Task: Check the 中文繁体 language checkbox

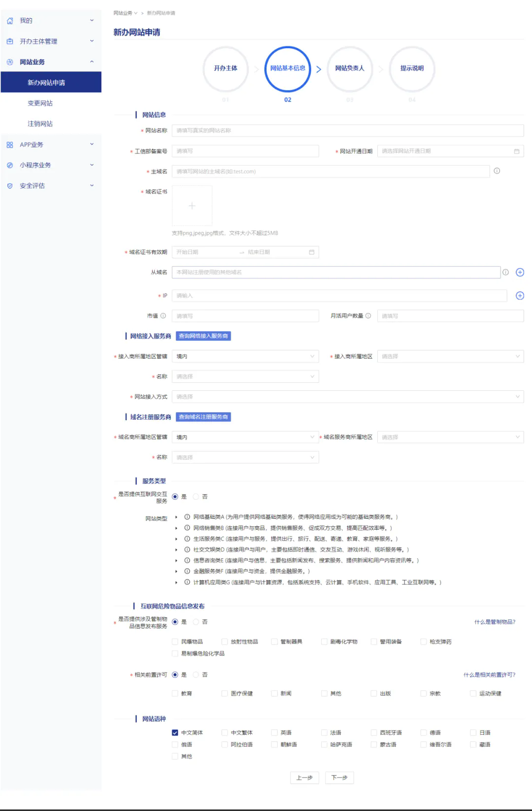Action: pyautogui.click(x=225, y=733)
